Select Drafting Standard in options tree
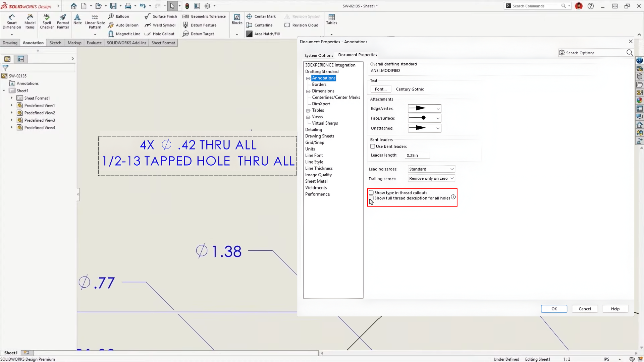644x362 pixels. click(x=322, y=72)
